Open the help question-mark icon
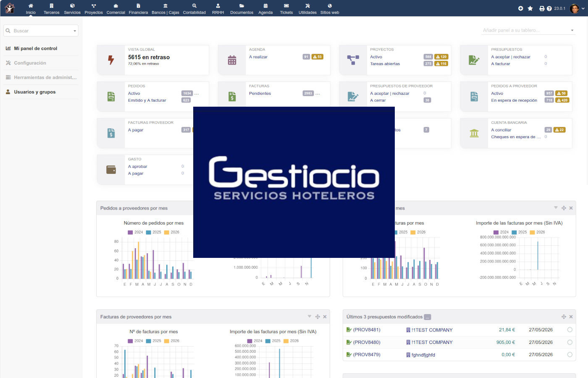Viewport: 588px width, 378px height. click(549, 8)
